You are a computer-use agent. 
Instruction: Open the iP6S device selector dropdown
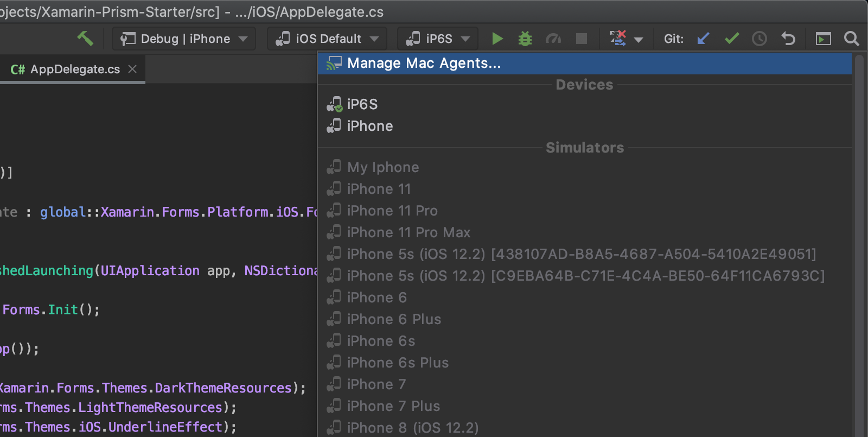[x=438, y=39]
